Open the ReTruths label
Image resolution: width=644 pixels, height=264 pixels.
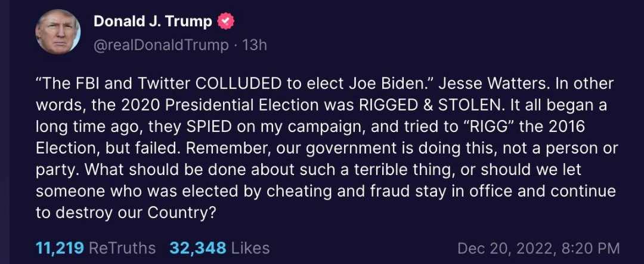point(122,248)
